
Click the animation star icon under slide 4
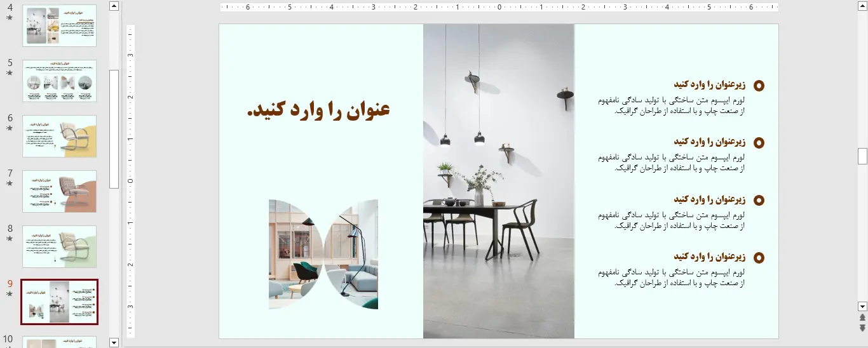click(10, 18)
